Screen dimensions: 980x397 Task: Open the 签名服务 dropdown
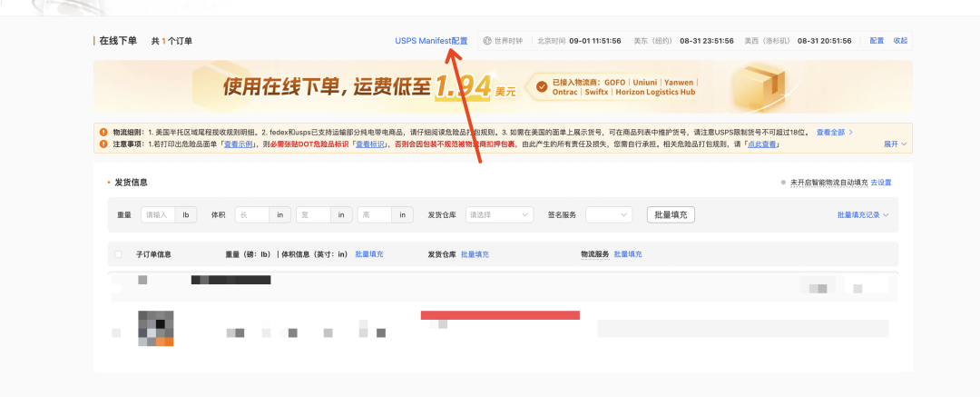click(x=609, y=214)
